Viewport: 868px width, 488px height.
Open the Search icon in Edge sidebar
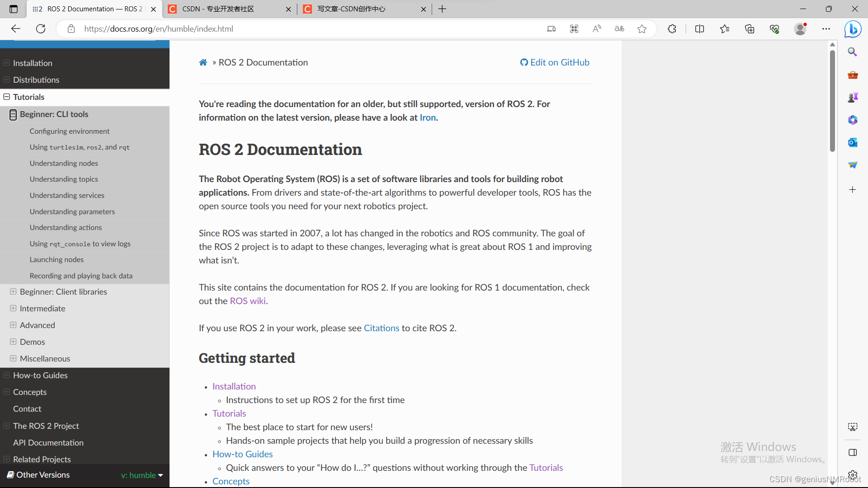click(853, 52)
